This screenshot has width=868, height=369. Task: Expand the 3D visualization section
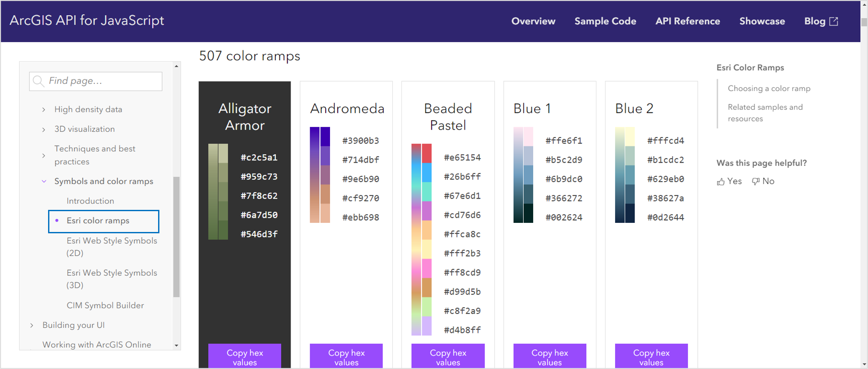pos(44,129)
